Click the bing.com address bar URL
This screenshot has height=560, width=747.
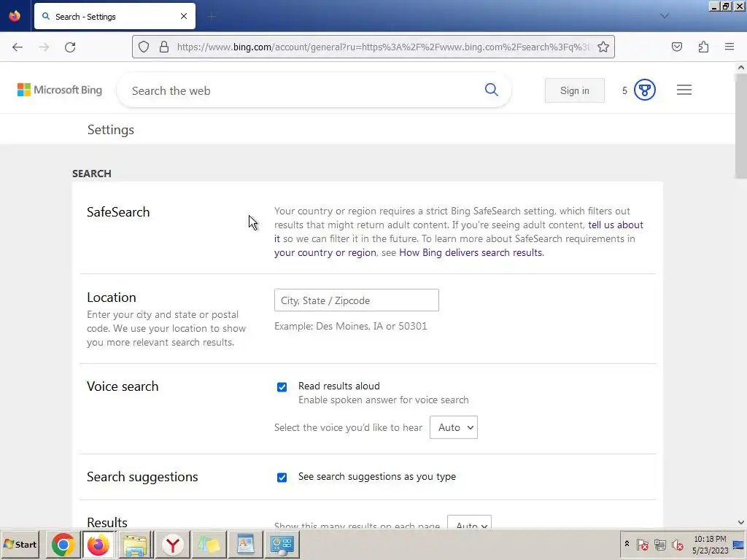point(383,47)
